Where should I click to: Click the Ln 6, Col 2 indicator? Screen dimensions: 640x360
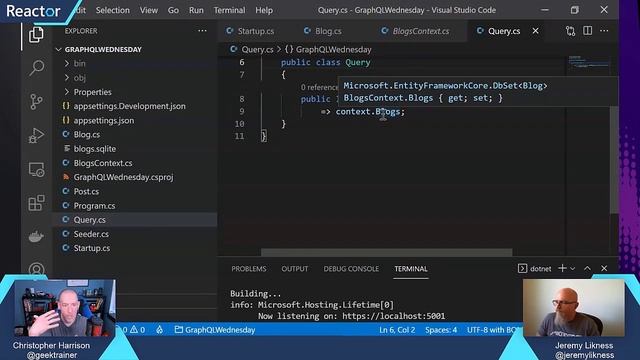pos(398,330)
